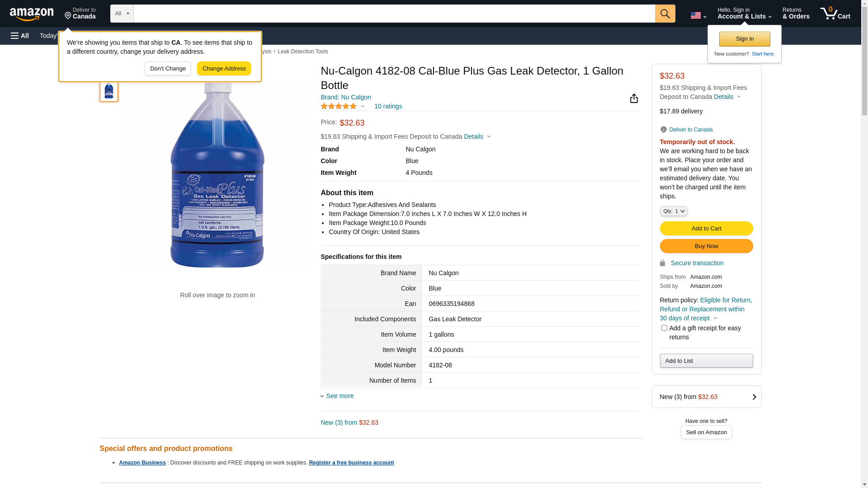
Task: Click into the search input field
Action: click(x=394, y=14)
